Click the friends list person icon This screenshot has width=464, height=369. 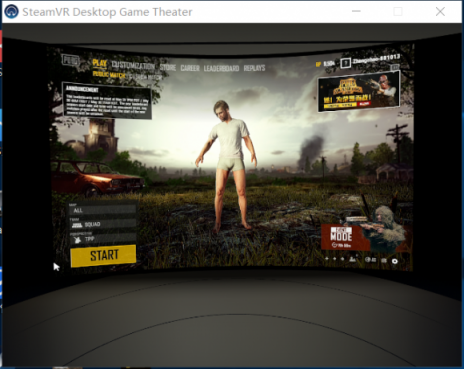tap(352, 259)
